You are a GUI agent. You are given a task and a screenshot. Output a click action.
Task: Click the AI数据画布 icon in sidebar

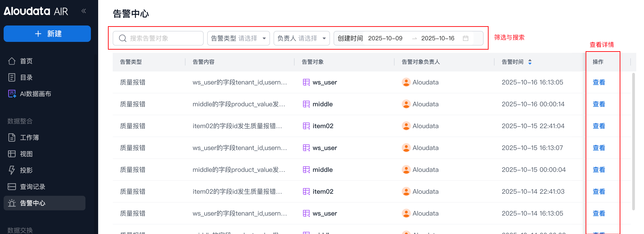[x=12, y=94]
